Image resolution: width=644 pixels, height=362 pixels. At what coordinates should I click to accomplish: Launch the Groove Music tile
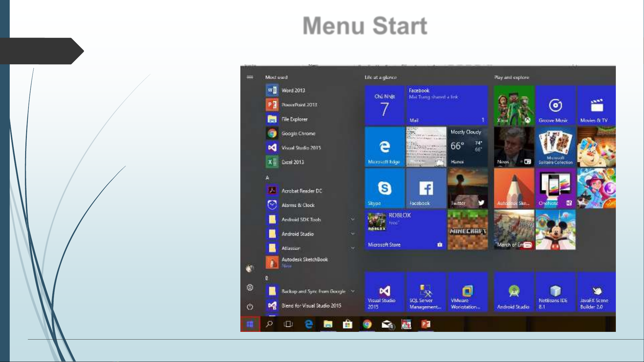point(555,106)
